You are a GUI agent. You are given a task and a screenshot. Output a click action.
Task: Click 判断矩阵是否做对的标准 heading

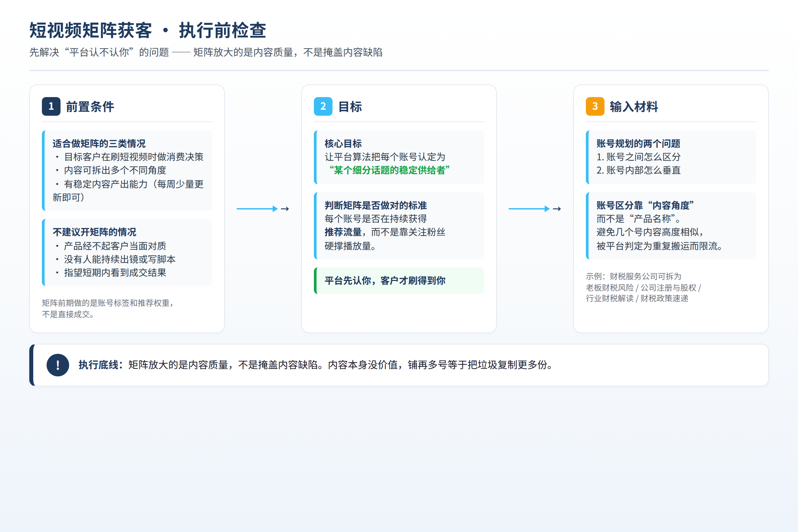coord(376,205)
